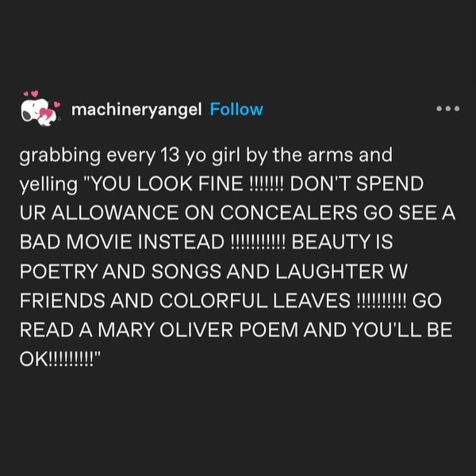The width and height of the screenshot is (476, 476).
Task: Click the word "LAUGHTER" in the post
Action: [x=330, y=271]
